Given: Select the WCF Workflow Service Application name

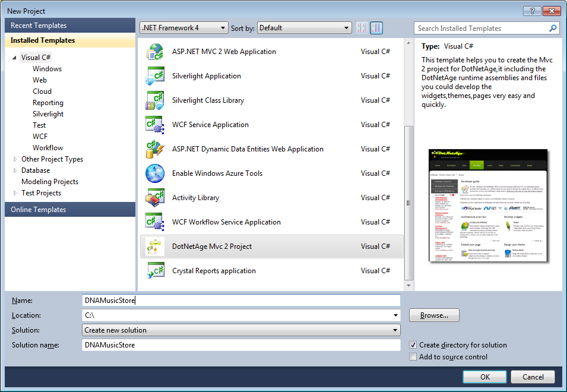Looking at the screenshot, I should (226, 222).
